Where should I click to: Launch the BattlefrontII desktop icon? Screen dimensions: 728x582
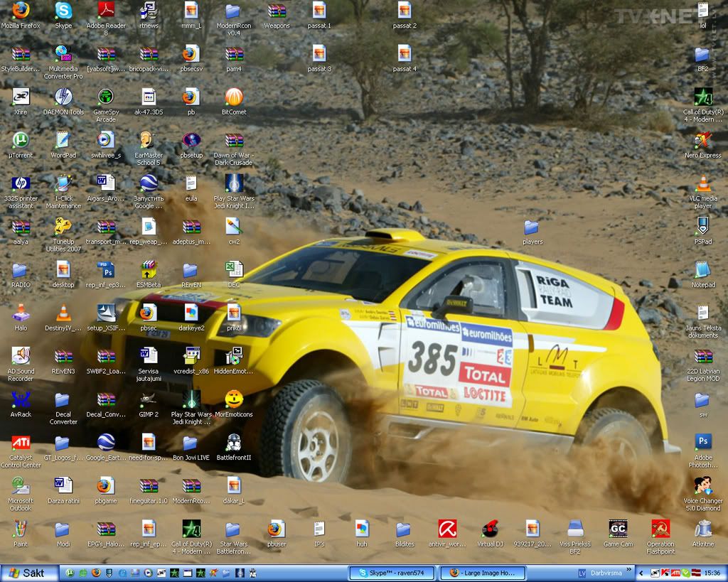pyautogui.click(x=234, y=447)
